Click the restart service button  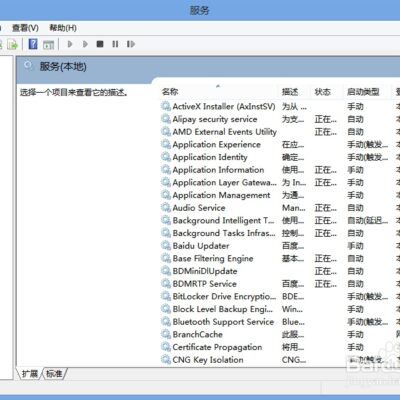click(131, 44)
